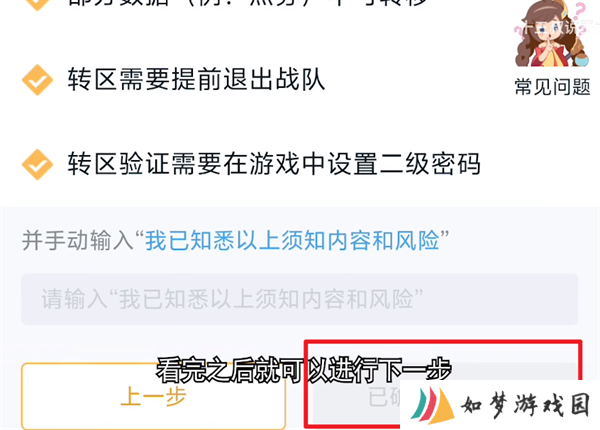Click the partially visible top notice line text
This screenshot has height=430, width=600.
click(247, 3)
